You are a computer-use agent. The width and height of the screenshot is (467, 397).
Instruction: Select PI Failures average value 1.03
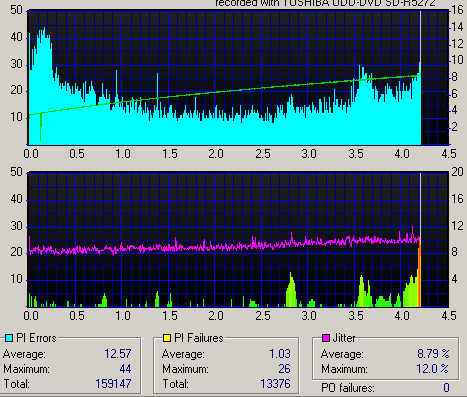(280, 354)
